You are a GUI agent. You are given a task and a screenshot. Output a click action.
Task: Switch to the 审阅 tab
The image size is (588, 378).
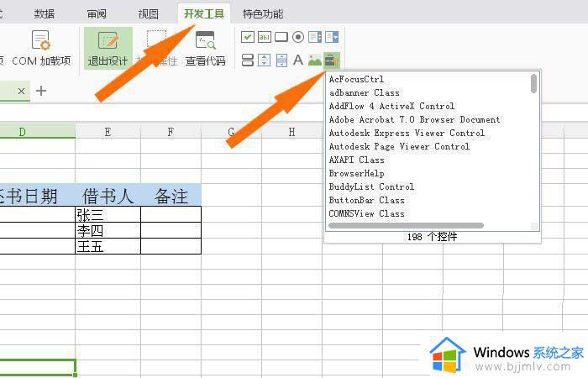(97, 14)
